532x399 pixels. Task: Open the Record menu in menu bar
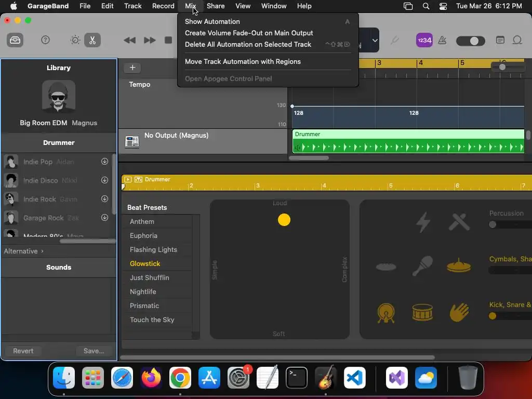point(163,6)
